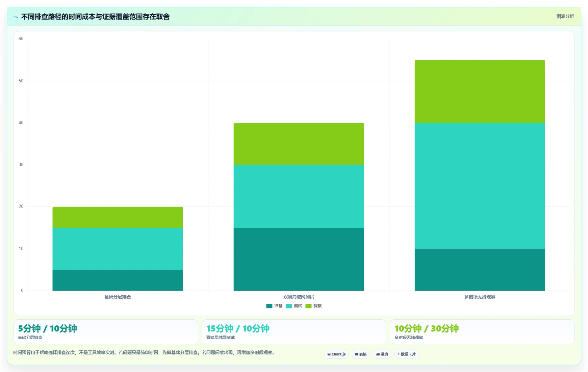Click the title 不同排查路径的时间成本与证据覆盖范围存在取舍
This screenshot has height=372, width=588.
tap(95, 17)
